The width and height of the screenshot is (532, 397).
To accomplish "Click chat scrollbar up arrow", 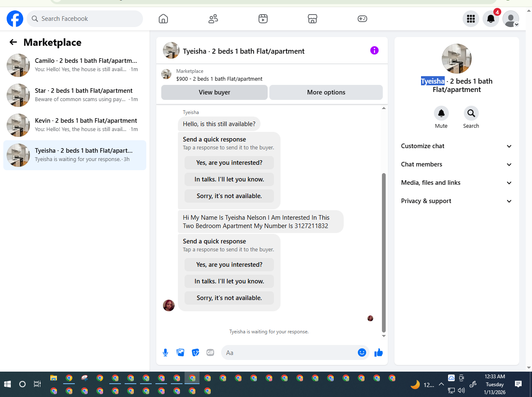I will click(384, 108).
